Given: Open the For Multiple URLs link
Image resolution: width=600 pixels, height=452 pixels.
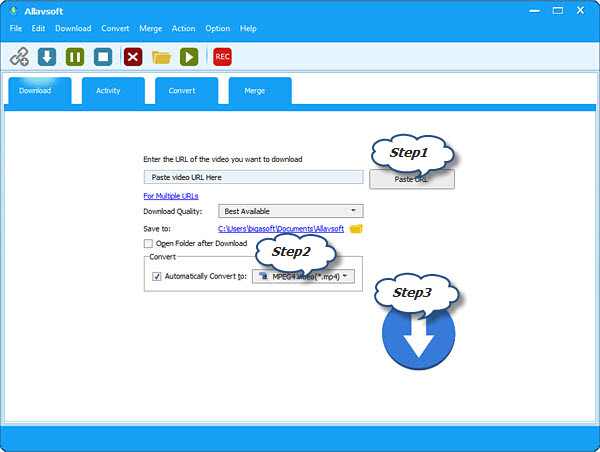Looking at the screenshot, I should 171,196.
